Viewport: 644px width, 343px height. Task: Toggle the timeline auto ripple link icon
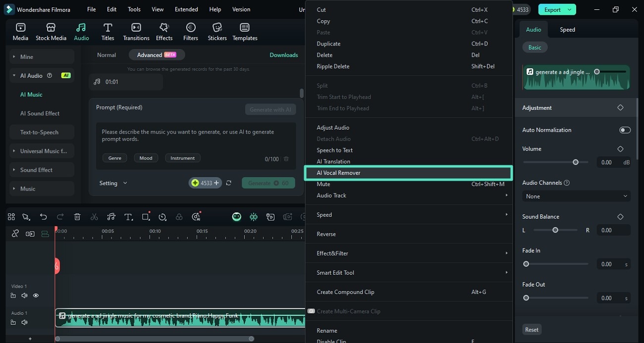tap(30, 234)
